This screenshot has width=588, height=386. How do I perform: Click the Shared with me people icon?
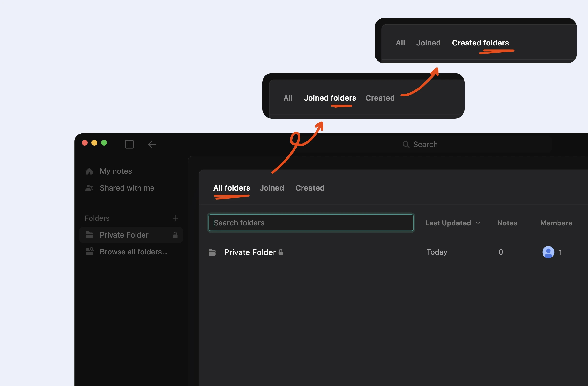[89, 188]
